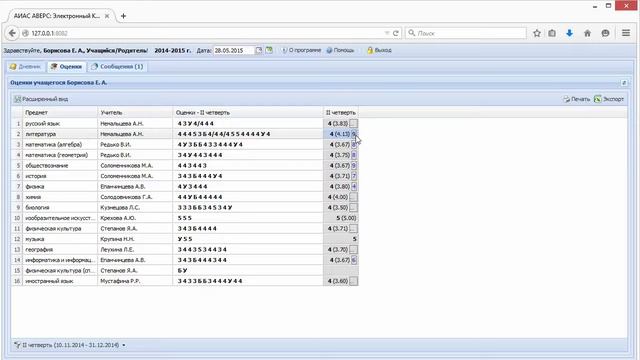Print grades with Печать
This screenshot has height=360, width=640.
(576, 99)
